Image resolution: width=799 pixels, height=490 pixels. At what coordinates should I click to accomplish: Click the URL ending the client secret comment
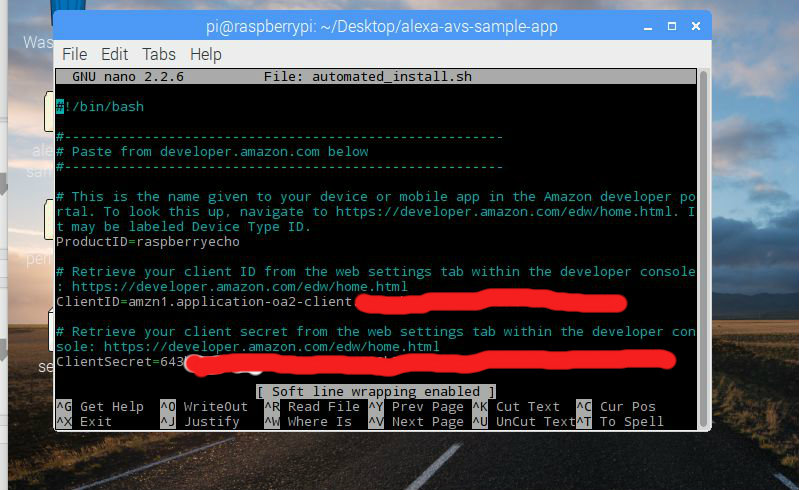point(272,347)
